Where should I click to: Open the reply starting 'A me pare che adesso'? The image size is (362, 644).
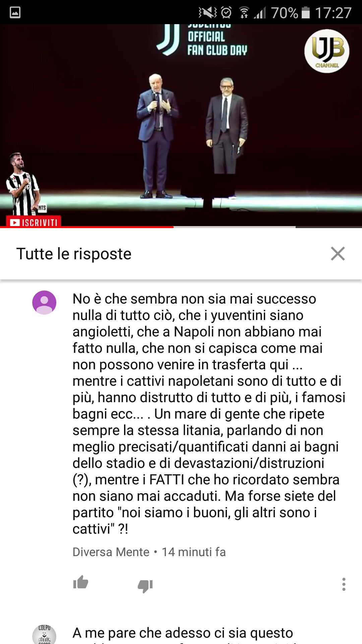click(x=183, y=634)
